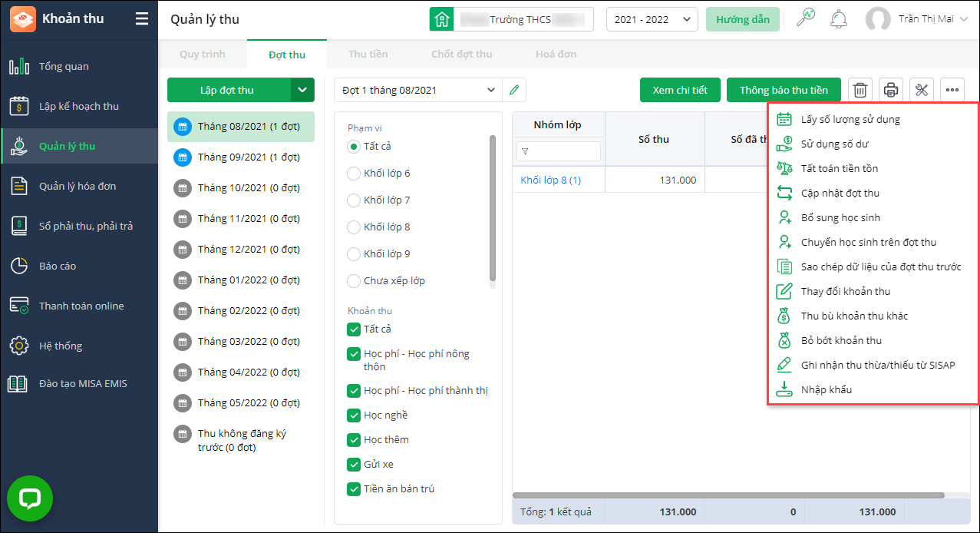The height and width of the screenshot is (533, 980).
Task: Open Sổ phải thu, phải trả icon
Action: pyautogui.click(x=19, y=226)
